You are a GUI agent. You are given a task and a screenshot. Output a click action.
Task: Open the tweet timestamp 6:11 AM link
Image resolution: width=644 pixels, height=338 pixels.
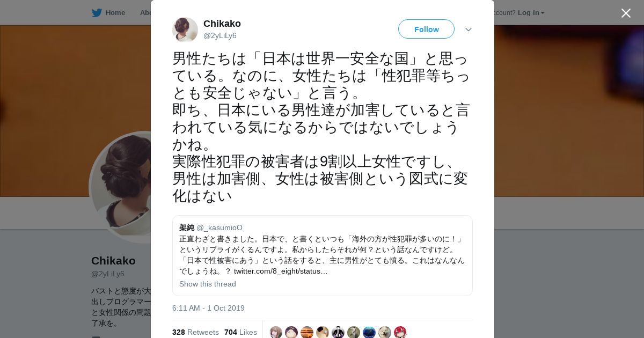(x=208, y=308)
